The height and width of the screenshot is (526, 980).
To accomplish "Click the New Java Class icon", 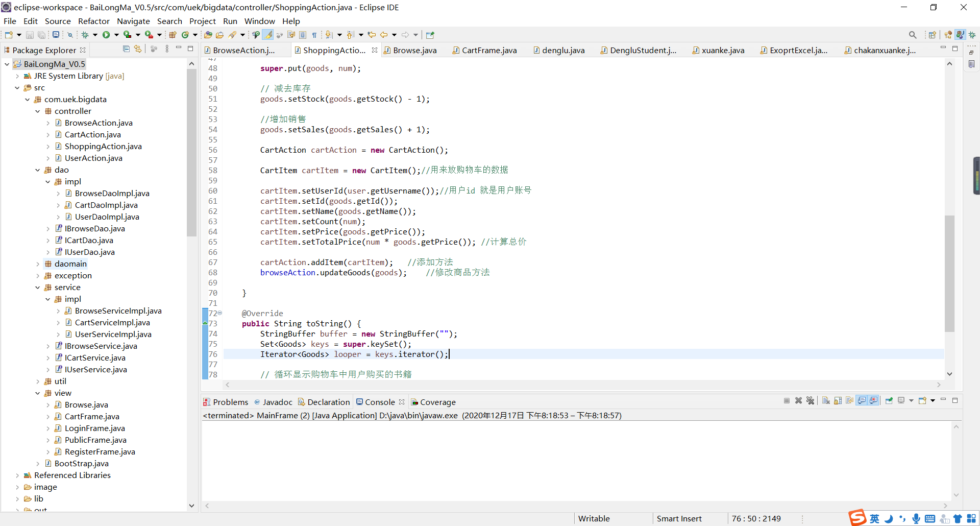I will coord(185,35).
